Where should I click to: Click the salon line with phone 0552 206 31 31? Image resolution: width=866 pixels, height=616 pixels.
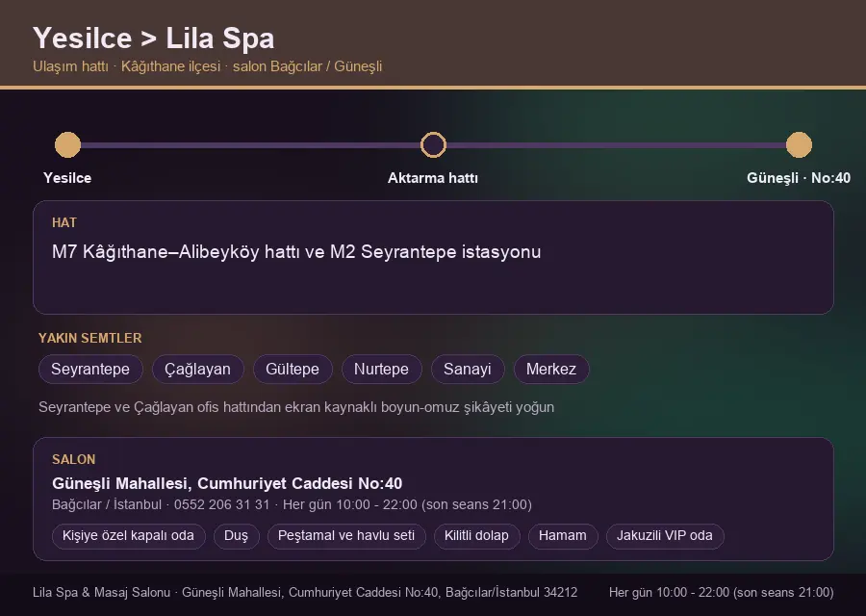click(292, 505)
